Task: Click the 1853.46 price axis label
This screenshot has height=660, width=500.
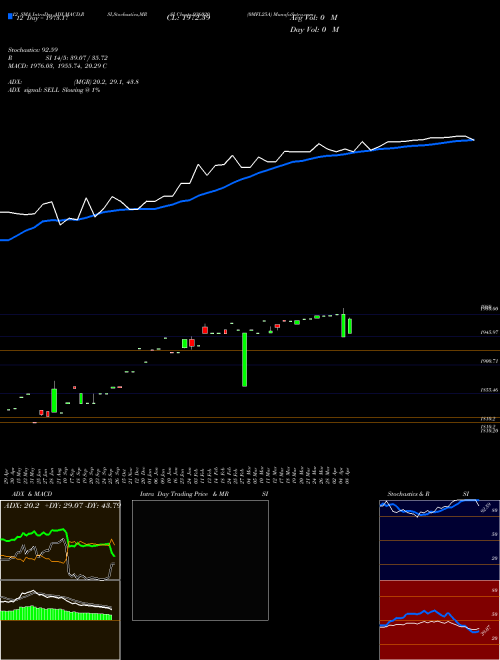Action: click(x=489, y=390)
